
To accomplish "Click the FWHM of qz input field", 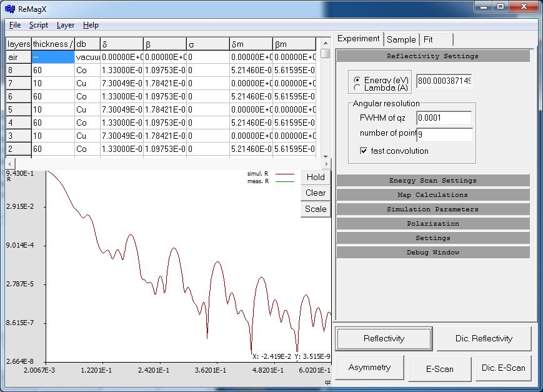I will click(444, 118).
